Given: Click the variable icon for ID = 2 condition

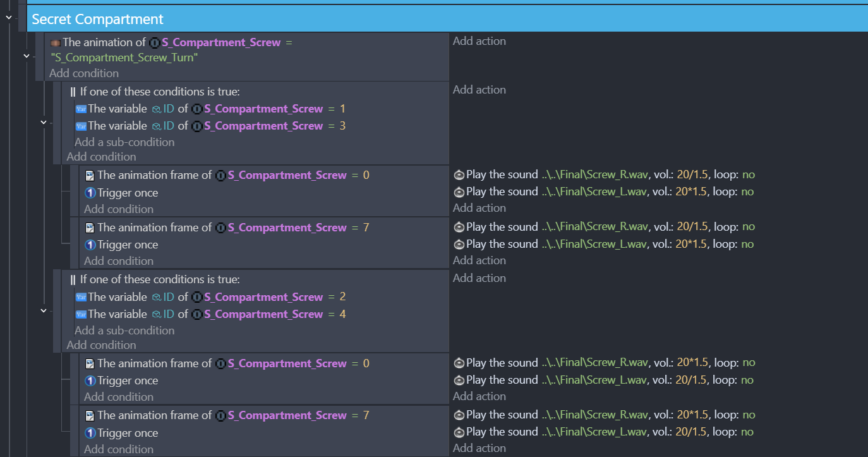Looking at the screenshot, I should [x=81, y=297].
